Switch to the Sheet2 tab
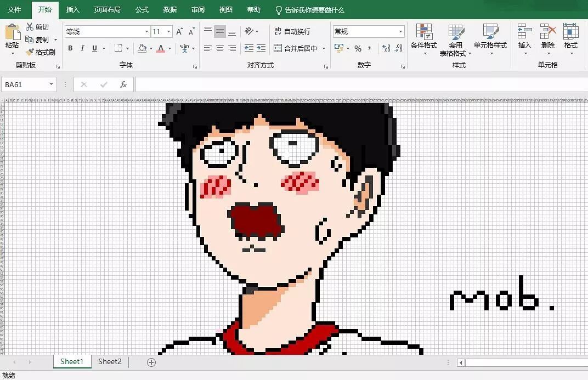Screen dimensions: 588x380 (110, 362)
